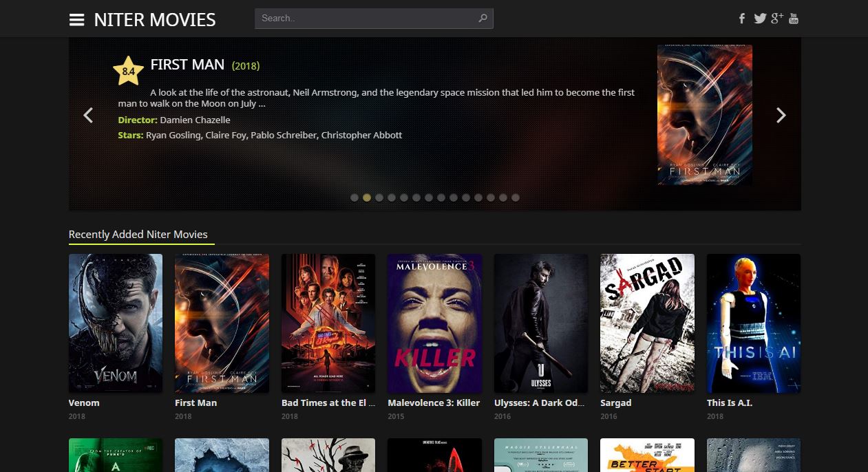Image resolution: width=868 pixels, height=472 pixels.
Task: Open Bad Times at the El Royale poster
Action: point(328,323)
